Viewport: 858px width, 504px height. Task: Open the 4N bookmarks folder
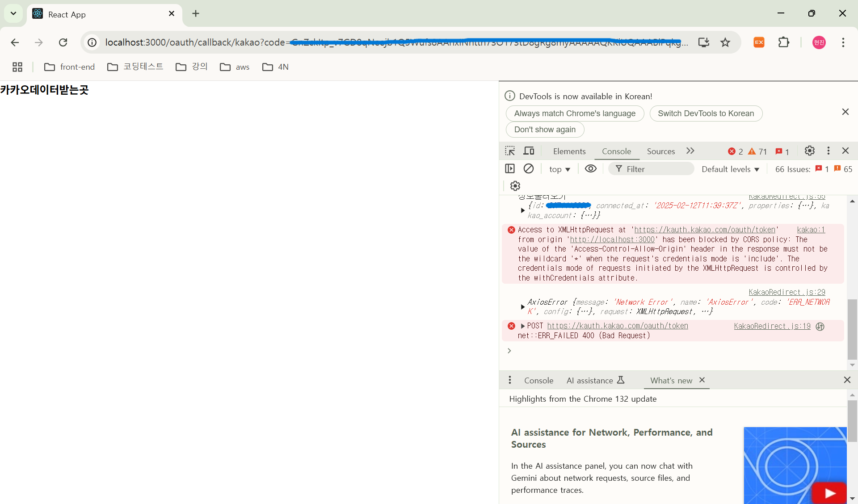pos(275,67)
